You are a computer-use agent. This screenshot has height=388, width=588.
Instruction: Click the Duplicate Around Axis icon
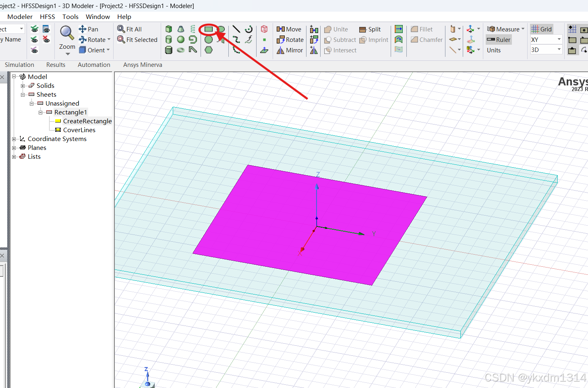pyautogui.click(x=314, y=39)
